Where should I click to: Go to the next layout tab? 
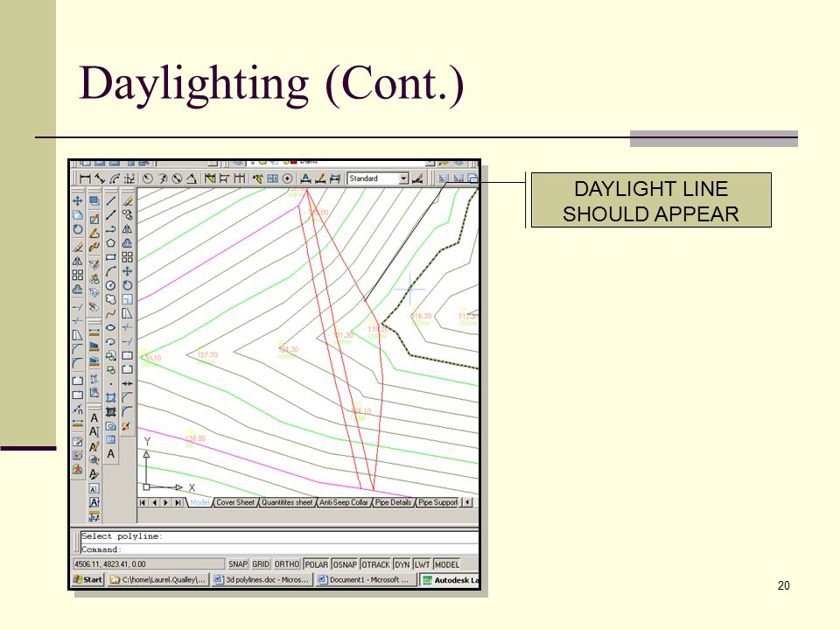(166, 502)
